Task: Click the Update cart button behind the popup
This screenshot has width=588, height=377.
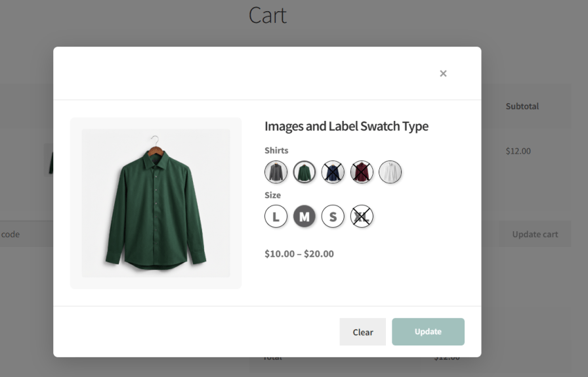Action: click(x=535, y=234)
